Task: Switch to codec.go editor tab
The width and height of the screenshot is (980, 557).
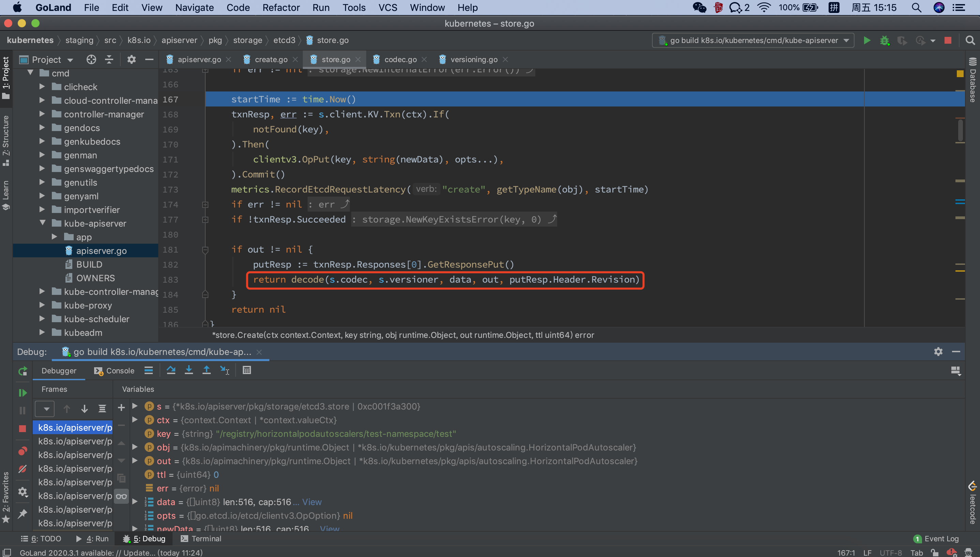Action: 400,59
